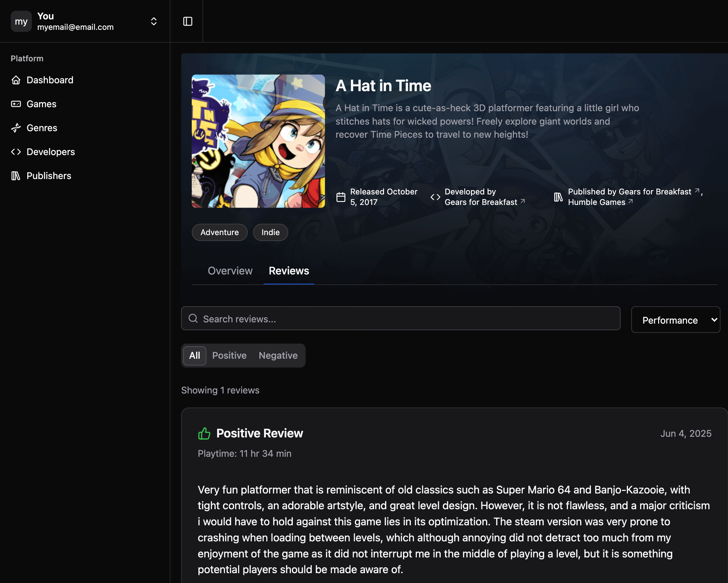Open the Gears for Breakfast developer link

(x=480, y=202)
